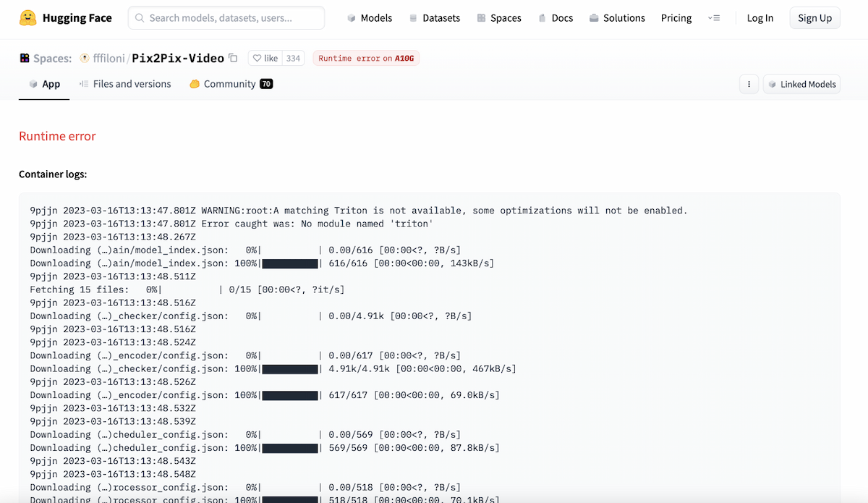Viewport: 868px width, 503px height.
Task: Expand the additional navigation menu icon
Action: (x=714, y=18)
